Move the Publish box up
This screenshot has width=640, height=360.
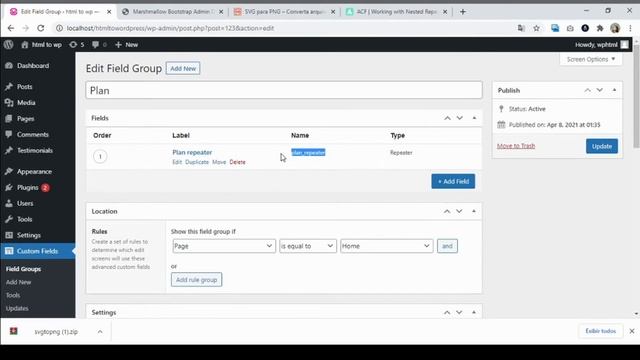pyautogui.click(x=587, y=90)
